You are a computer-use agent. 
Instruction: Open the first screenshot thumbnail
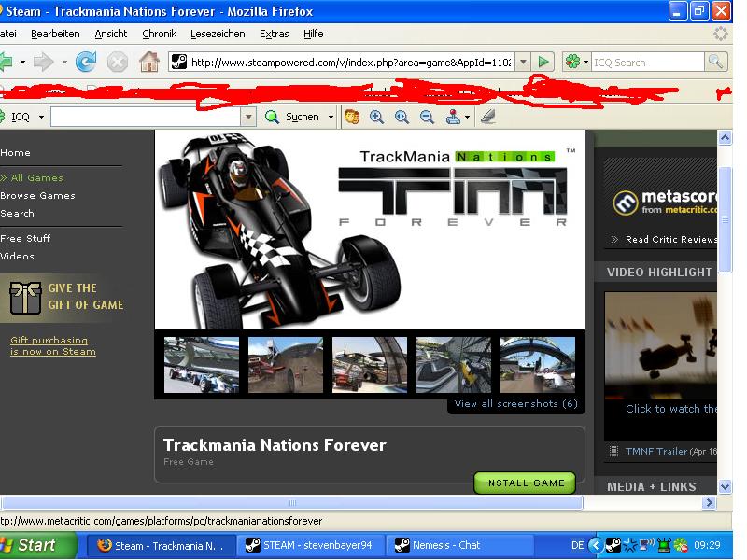201,365
